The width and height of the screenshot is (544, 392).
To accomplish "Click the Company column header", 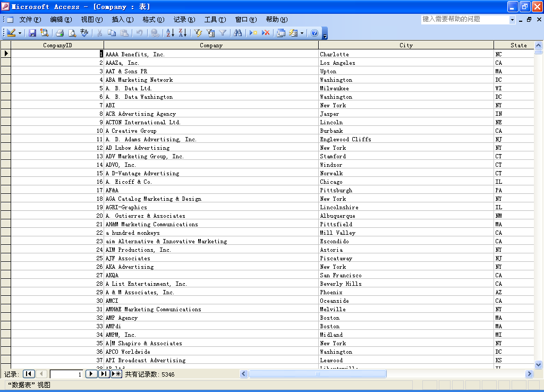I will [211, 46].
